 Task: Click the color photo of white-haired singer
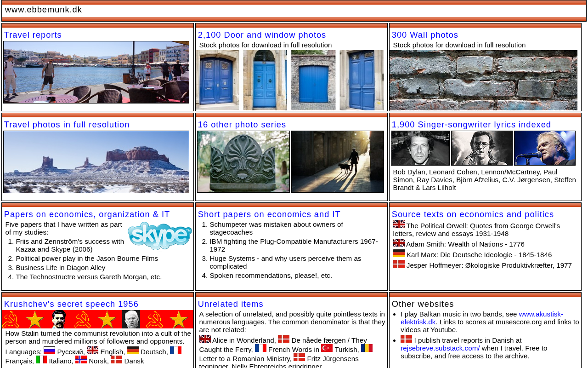tap(545, 148)
